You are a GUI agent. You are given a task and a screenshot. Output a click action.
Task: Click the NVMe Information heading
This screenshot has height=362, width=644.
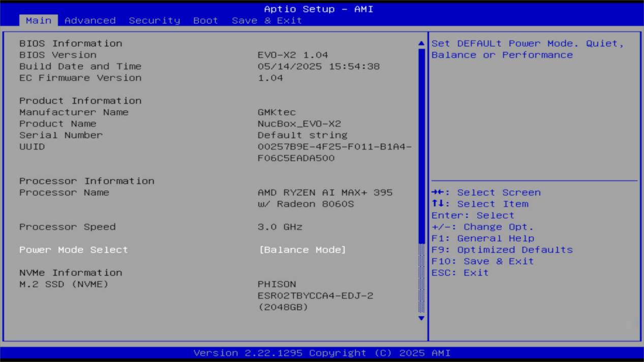click(x=71, y=273)
